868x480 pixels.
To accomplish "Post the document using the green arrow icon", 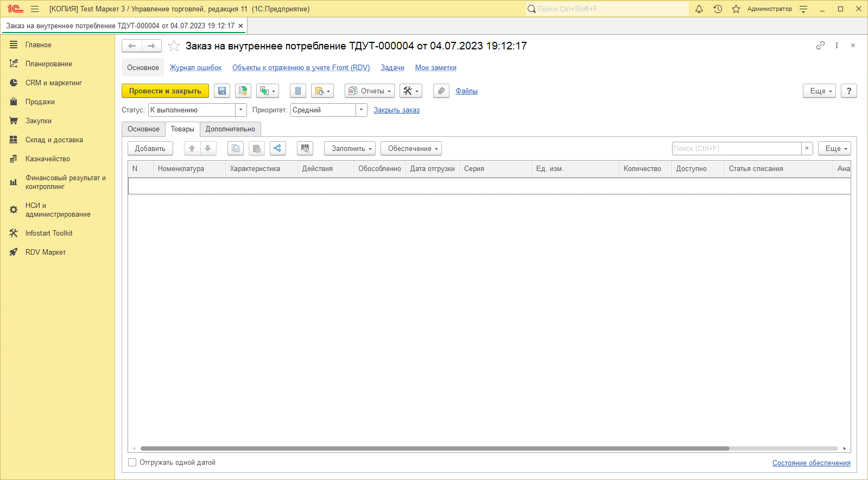I will point(243,91).
